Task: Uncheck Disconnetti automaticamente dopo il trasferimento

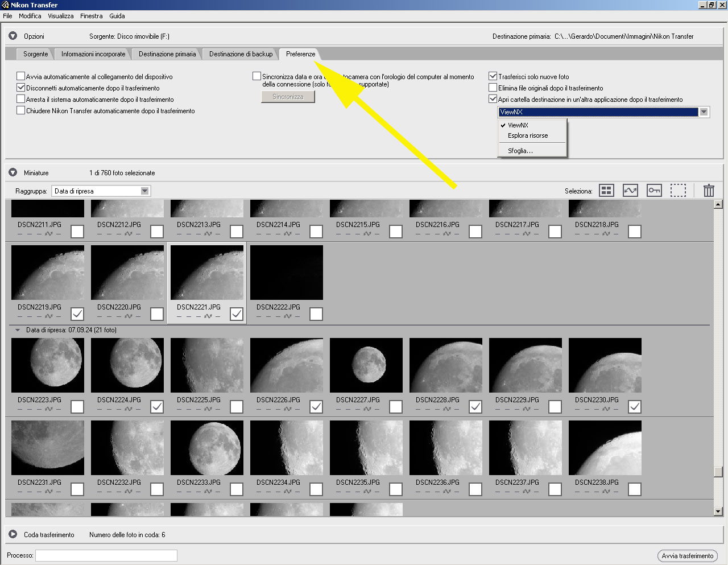Action: pyautogui.click(x=21, y=88)
